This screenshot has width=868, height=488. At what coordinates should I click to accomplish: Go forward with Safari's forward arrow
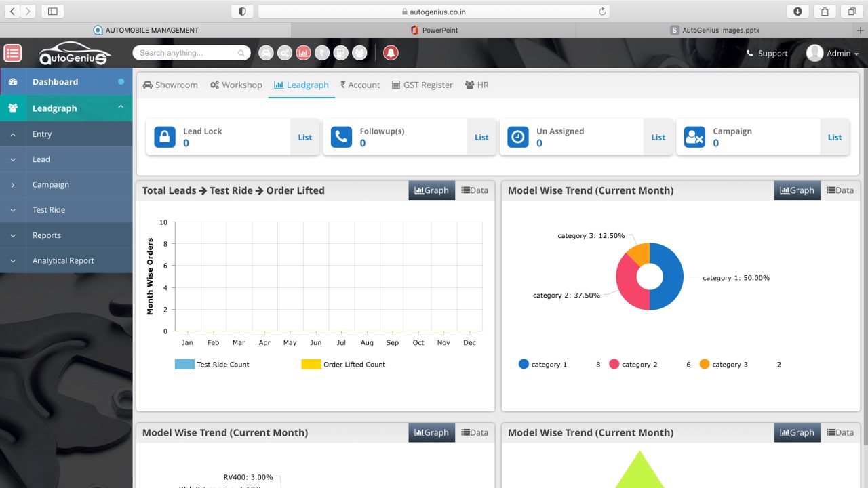[x=28, y=12]
